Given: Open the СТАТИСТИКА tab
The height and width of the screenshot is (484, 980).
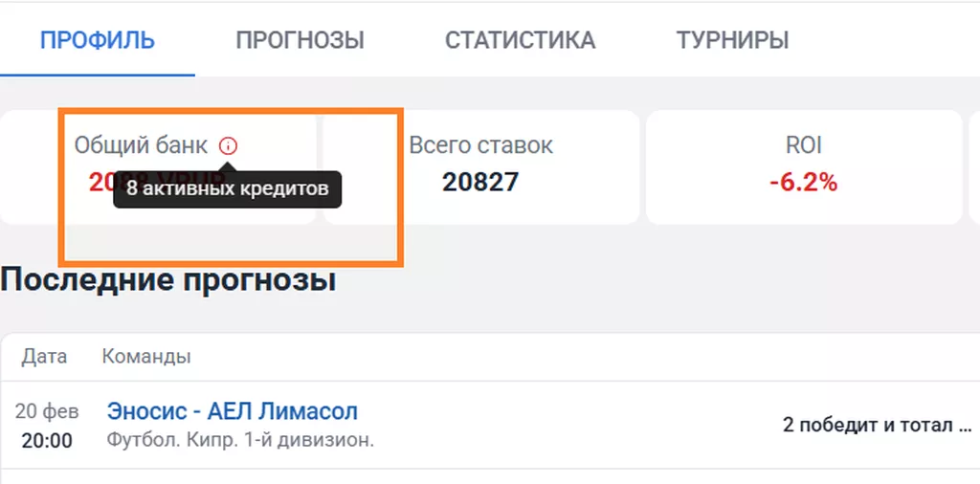Looking at the screenshot, I should click(520, 40).
